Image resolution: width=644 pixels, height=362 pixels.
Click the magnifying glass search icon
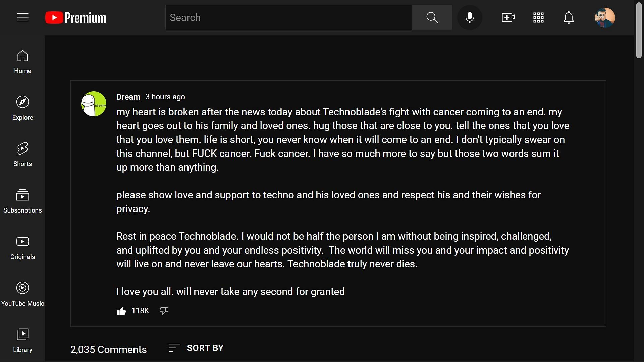pyautogui.click(x=432, y=18)
